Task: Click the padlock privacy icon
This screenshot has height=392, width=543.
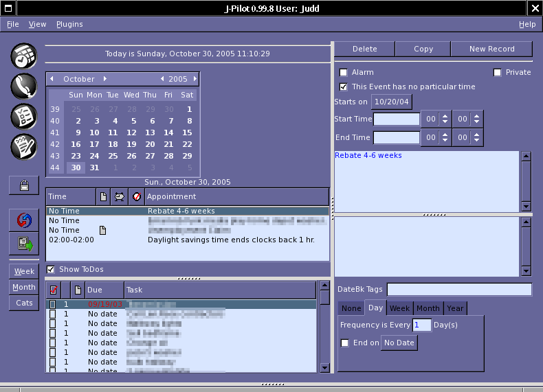Action: (24, 185)
